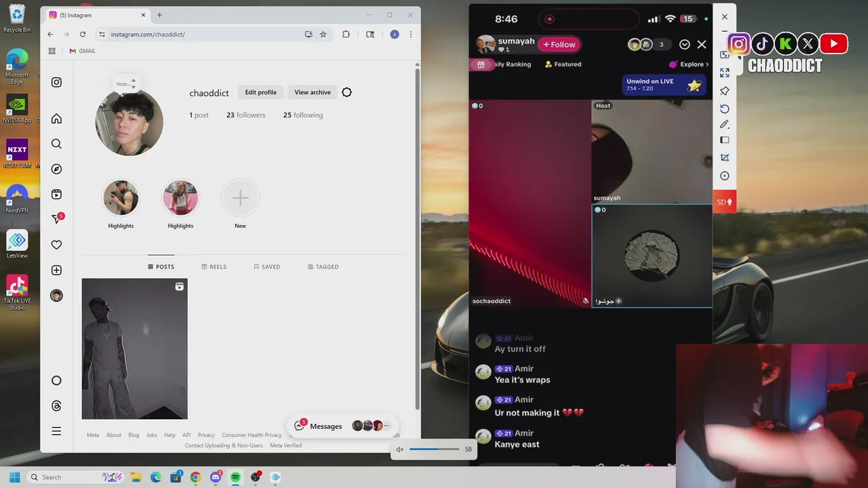
Task: Open Discord from the taskbar
Action: [x=216, y=477]
